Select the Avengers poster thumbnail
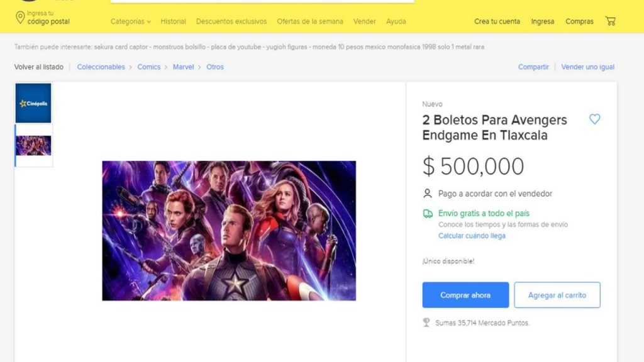This screenshot has width=644, height=362. 33,145
